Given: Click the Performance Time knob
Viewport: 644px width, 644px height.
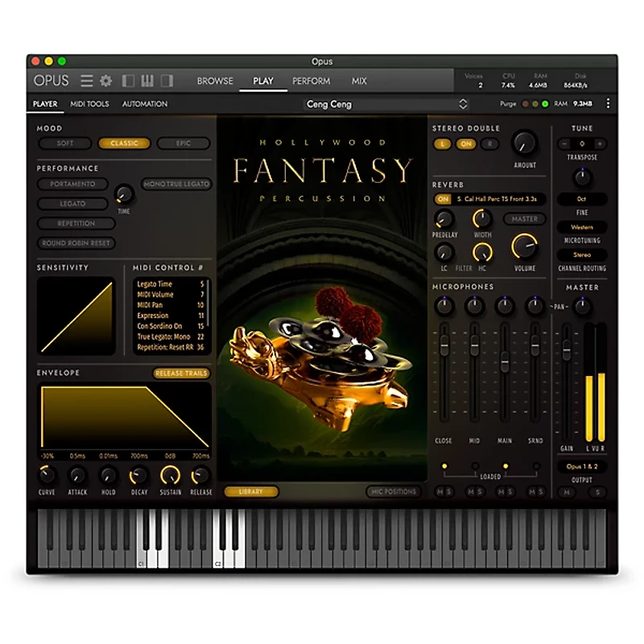Looking at the screenshot, I should 124,194.
